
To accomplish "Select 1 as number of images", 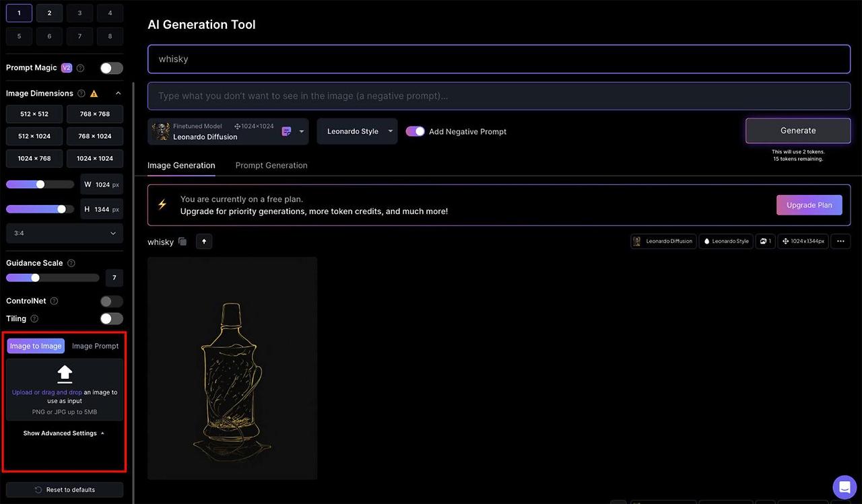I will tap(19, 13).
